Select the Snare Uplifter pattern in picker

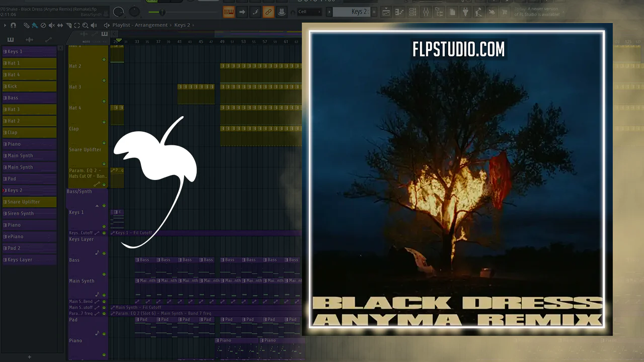tap(29, 202)
